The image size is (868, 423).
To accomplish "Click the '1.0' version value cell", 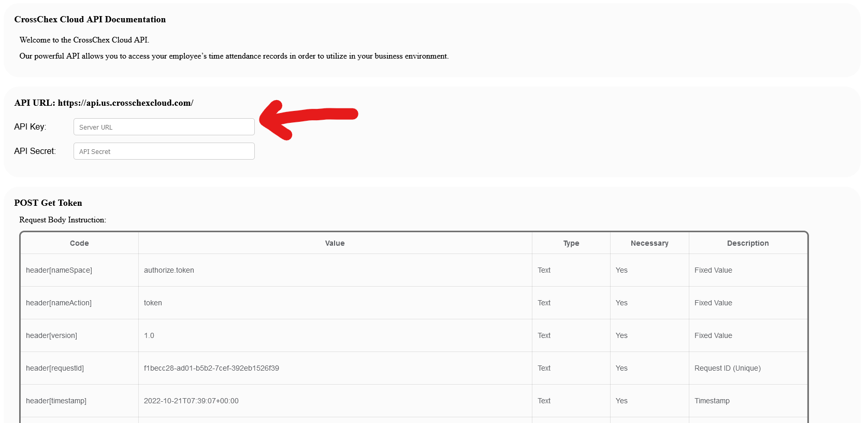I will [x=335, y=335].
